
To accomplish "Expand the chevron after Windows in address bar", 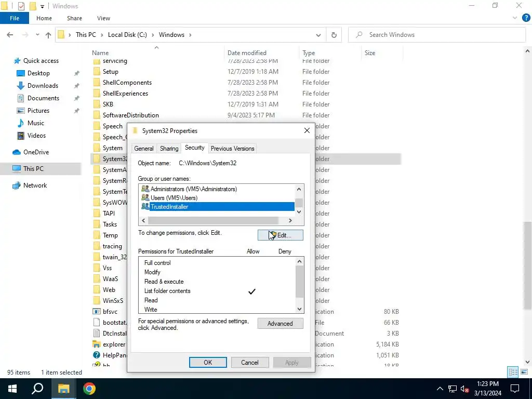I will [190, 35].
